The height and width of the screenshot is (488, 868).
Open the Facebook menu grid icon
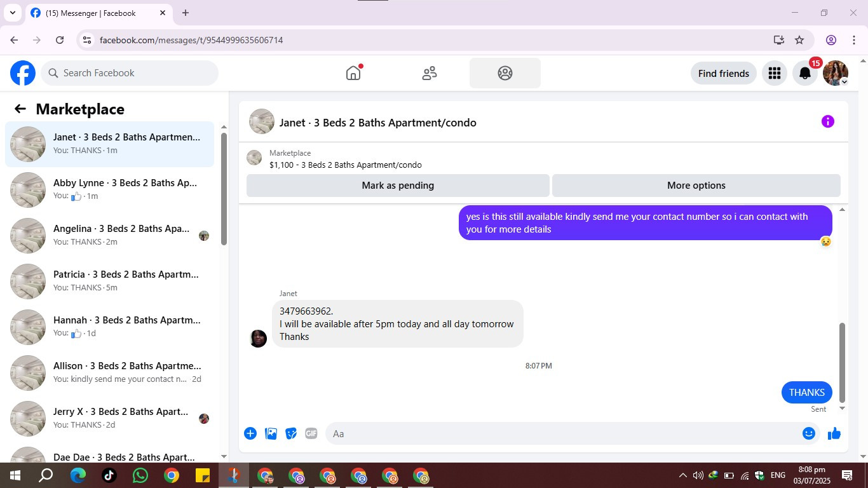coord(774,73)
